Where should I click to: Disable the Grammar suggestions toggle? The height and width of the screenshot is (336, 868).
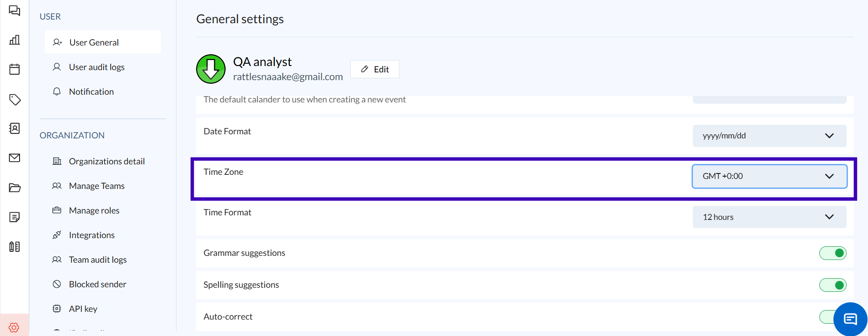(x=832, y=253)
